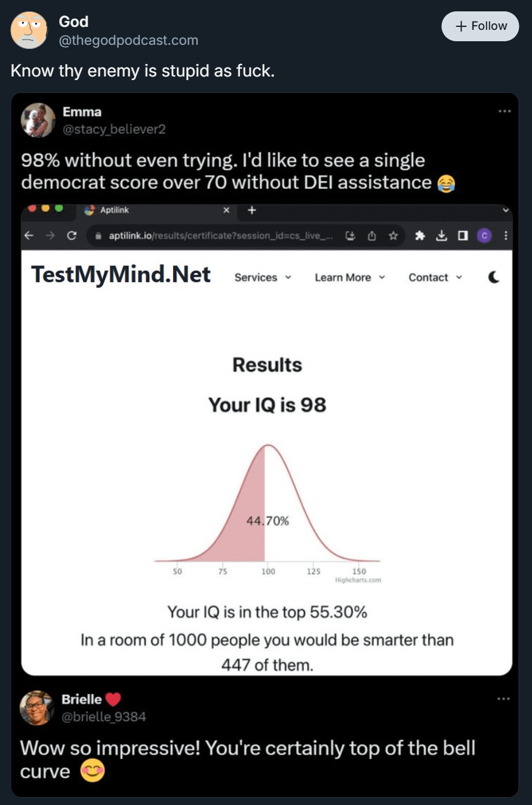Reload the page in browser
This screenshot has height=805, width=532.
tap(71, 236)
